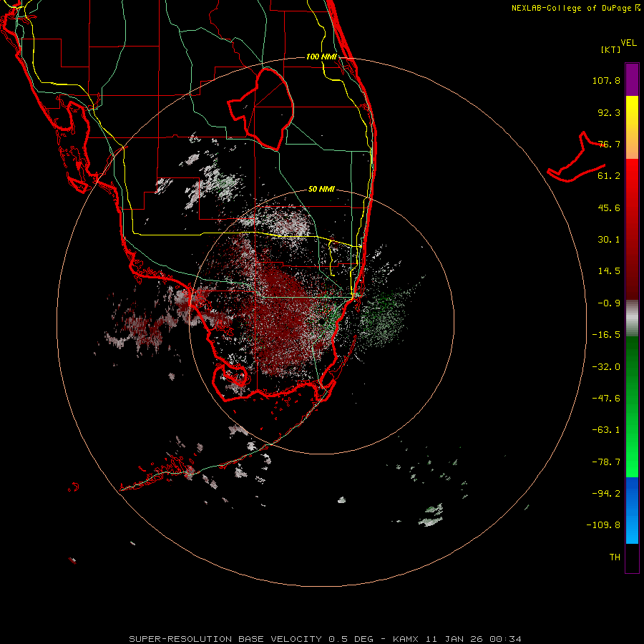
Task: Click the [KT] units label
Action: (x=611, y=49)
